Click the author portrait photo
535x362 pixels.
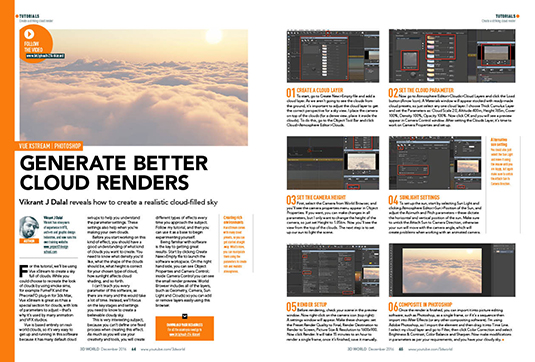(x=29, y=227)
